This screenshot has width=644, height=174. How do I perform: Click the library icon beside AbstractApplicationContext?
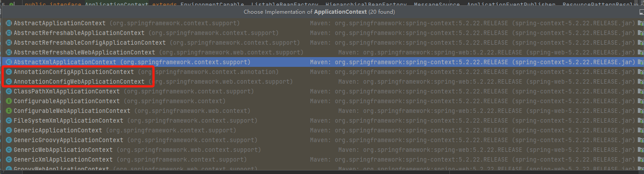tap(640, 23)
